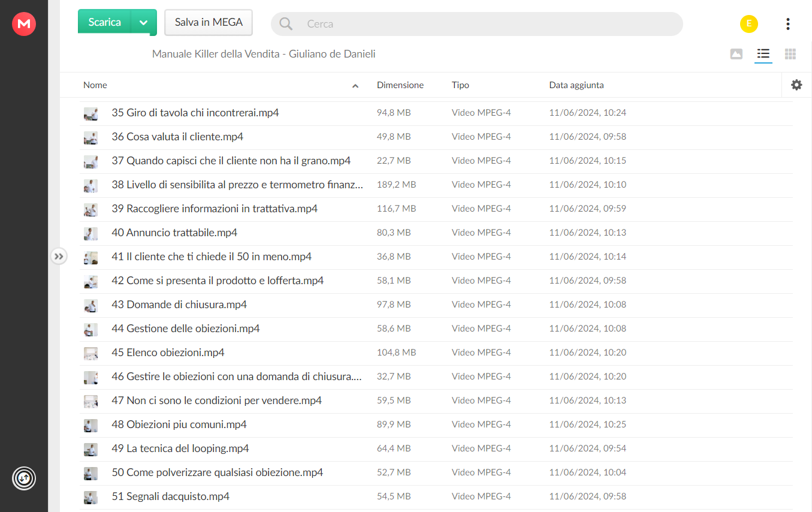Sort by Data aggiunta column header
Screen dimensions: 812x512
pos(576,85)
